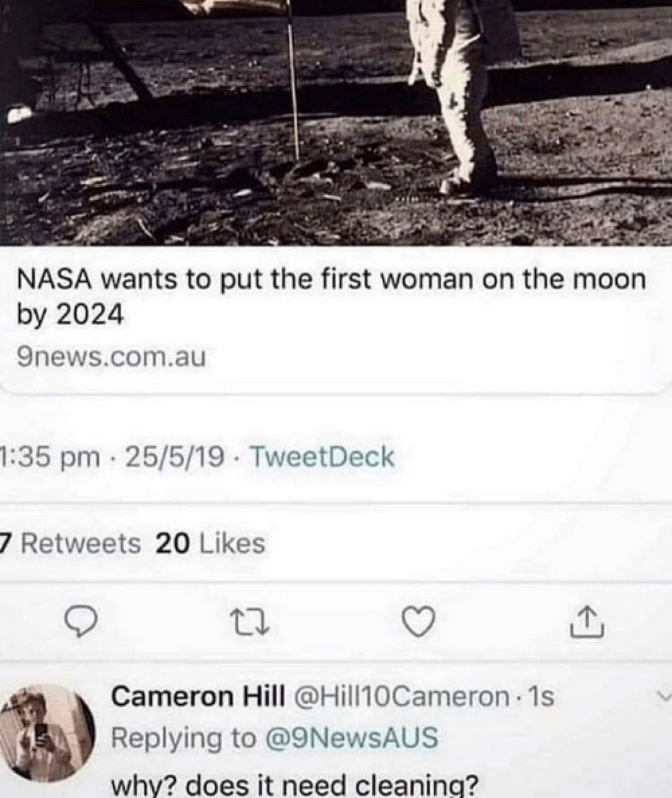The image size is (672, 798).
Task: View the list of 20 Likes
Action: coord(210,543)
